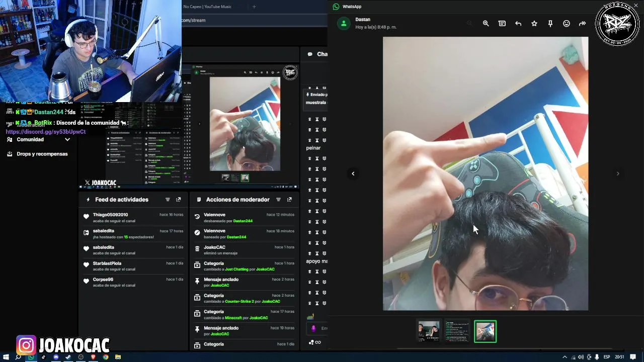Click the Acciones de moderador header
The width and height of the screenshot is (644, 362).
tap(237, 200)
